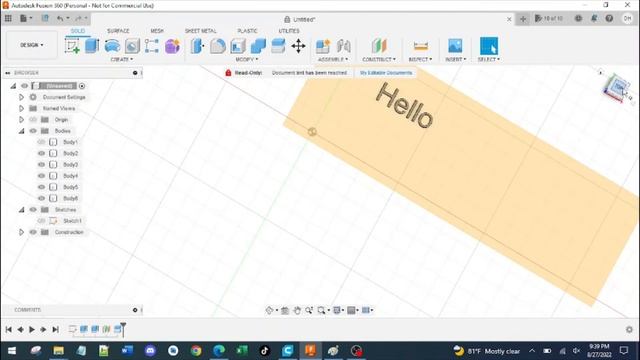This screenshot has width=640, height=360.
Task: Select the Joint tool
Action: 344,46
